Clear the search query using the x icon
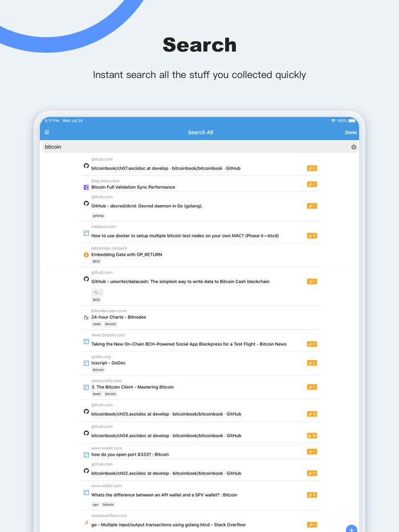 coord(353,146)
